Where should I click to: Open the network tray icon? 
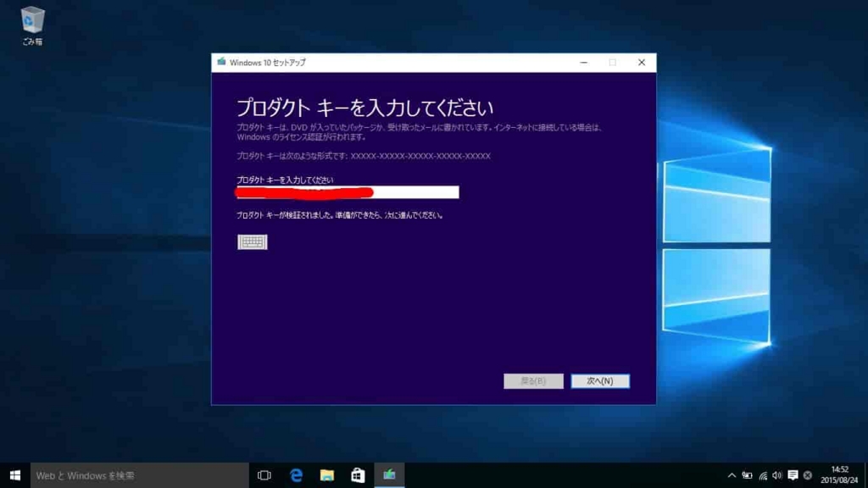763,475
